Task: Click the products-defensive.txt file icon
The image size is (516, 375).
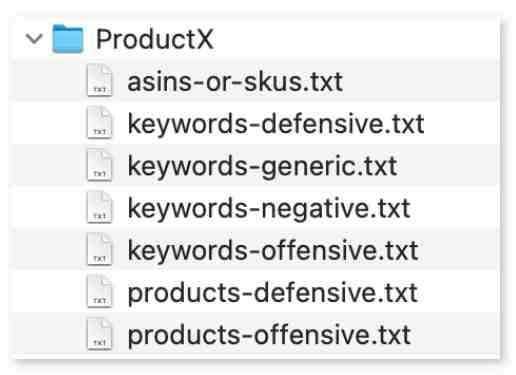Action: coord(99,291)
